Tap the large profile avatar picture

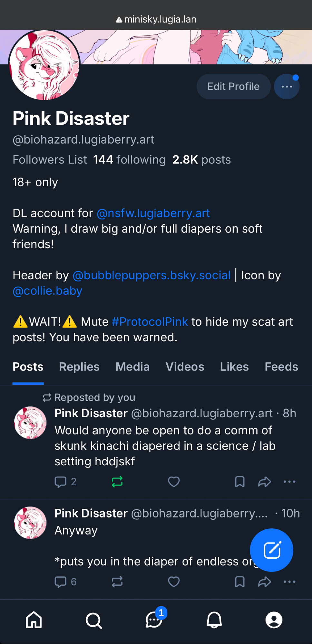[44, 65]
